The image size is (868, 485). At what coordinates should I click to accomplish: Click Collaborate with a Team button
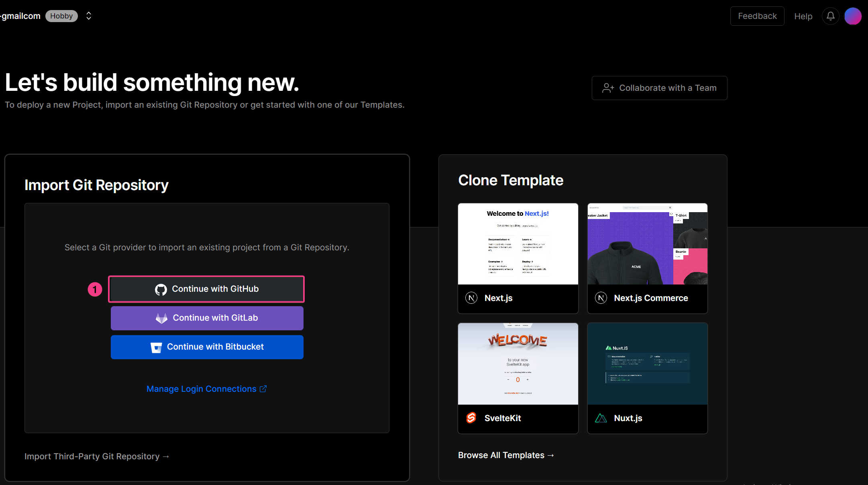[659, 88]
